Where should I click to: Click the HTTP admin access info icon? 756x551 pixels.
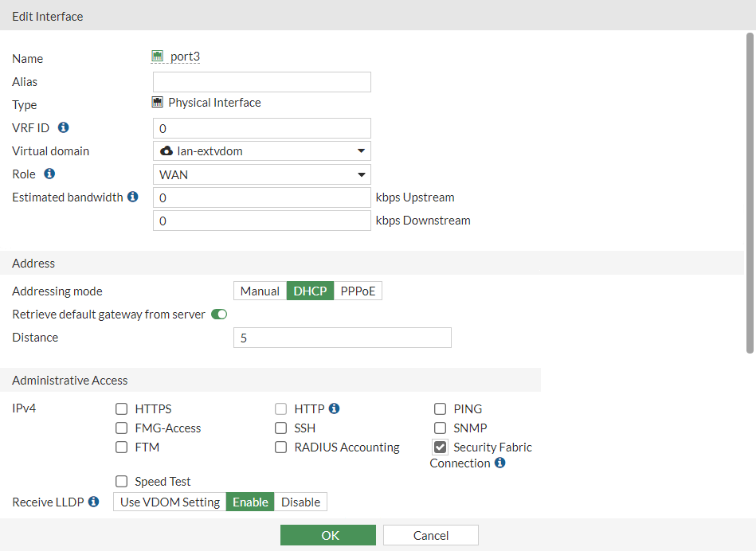coord(333,408)
